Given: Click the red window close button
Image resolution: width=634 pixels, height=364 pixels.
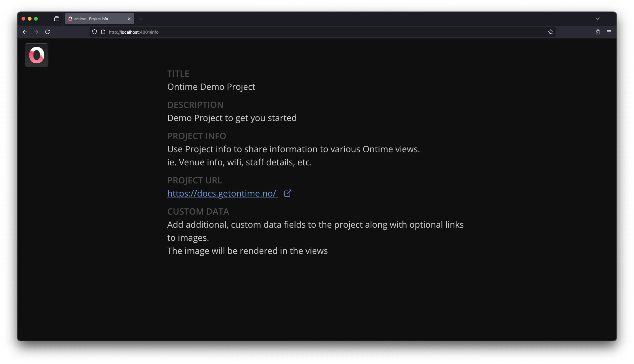Looking at the screenshot, I should [24, 19].
